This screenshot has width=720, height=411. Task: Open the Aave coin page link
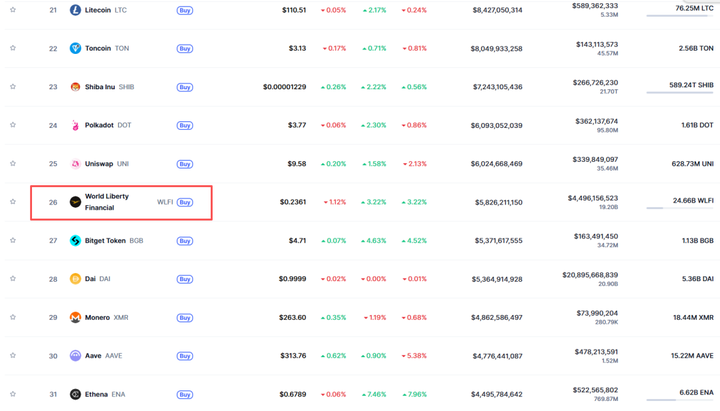93,356
